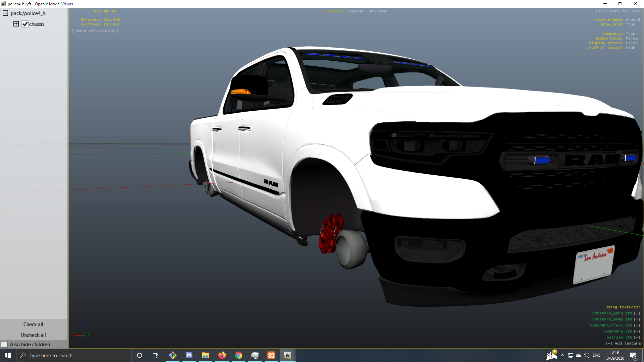Collapse the pack:/police4_hi root node

pos(5,13)
